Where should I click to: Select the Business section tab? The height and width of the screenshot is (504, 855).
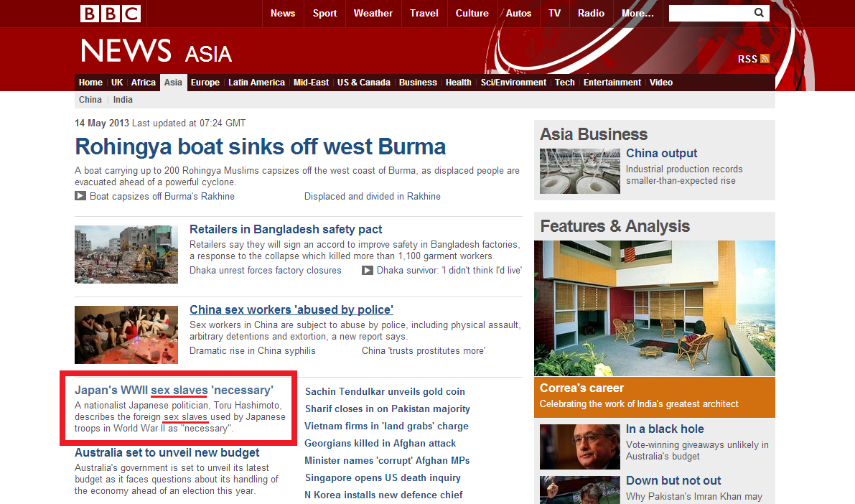coord(418,83)
